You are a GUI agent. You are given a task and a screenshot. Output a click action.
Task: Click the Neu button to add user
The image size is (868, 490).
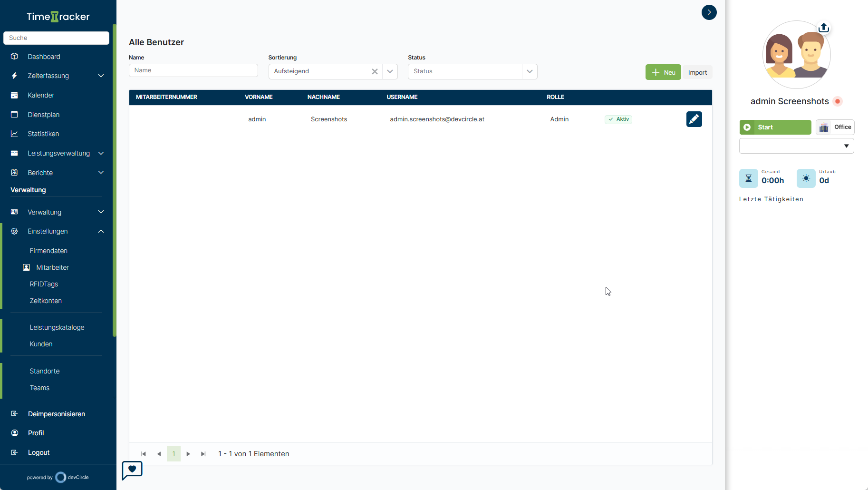coord(663,72)
